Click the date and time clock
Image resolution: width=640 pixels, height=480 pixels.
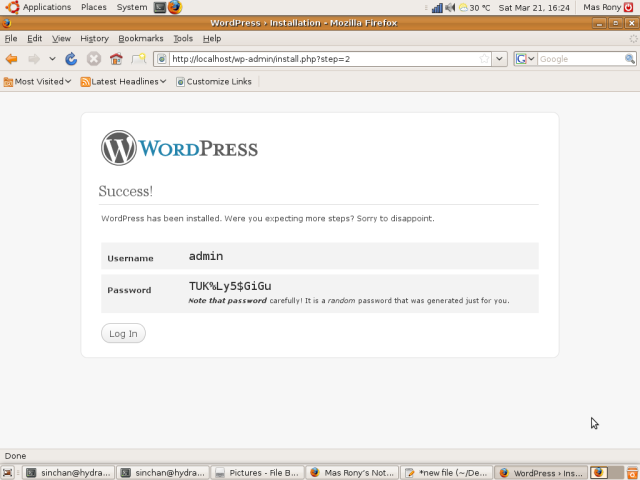tap(534, 7)
